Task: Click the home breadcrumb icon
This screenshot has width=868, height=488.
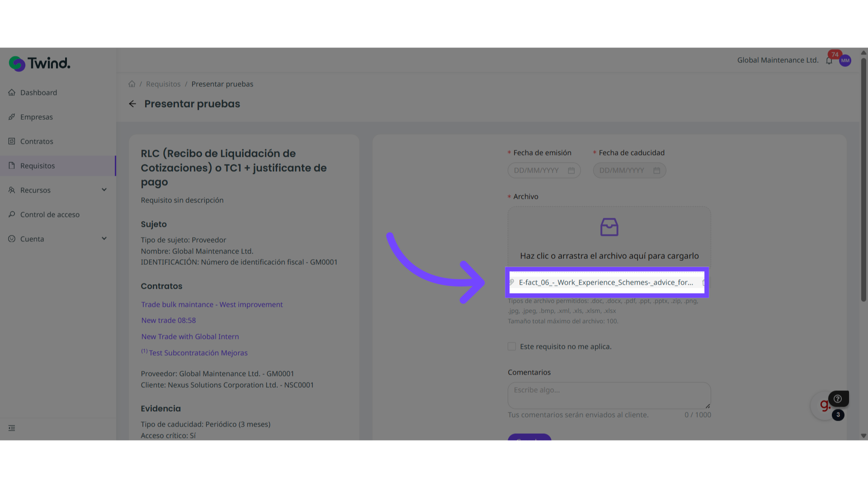Action: [x=132, y=84]
